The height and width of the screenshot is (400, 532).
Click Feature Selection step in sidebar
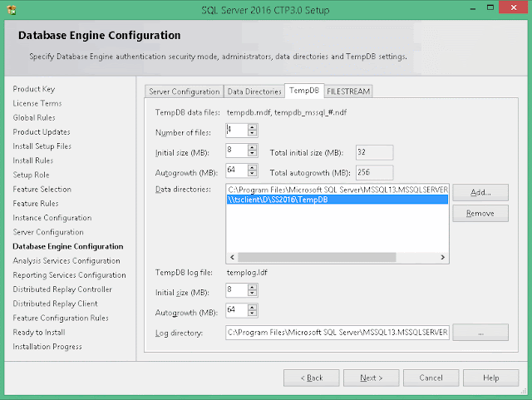point(42,189)
